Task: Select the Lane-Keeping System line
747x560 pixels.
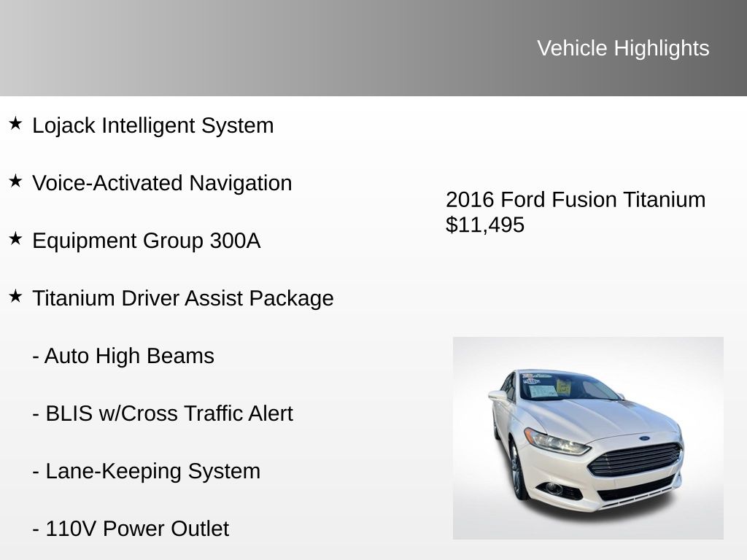Action: [x=146, y=471]
